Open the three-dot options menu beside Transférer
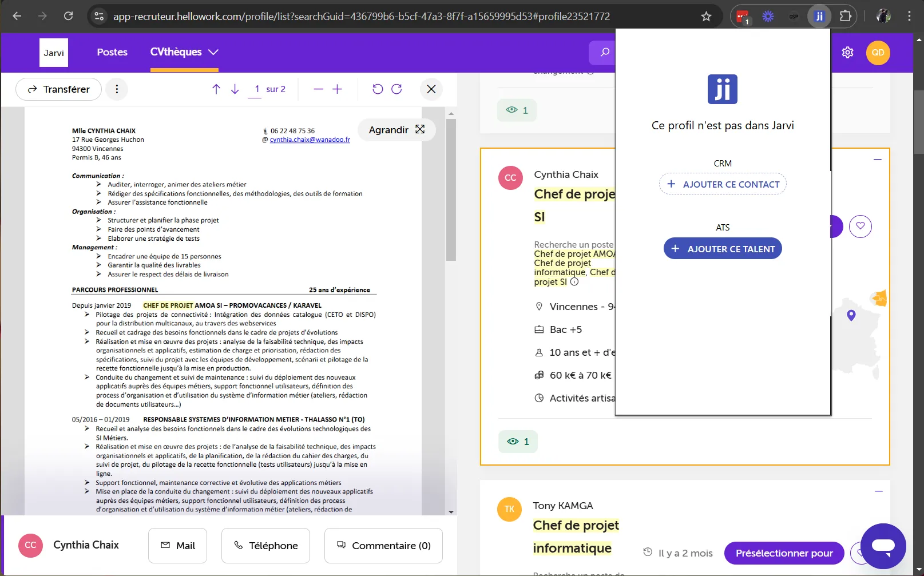 pyautogui.click(x=117, y=89)
